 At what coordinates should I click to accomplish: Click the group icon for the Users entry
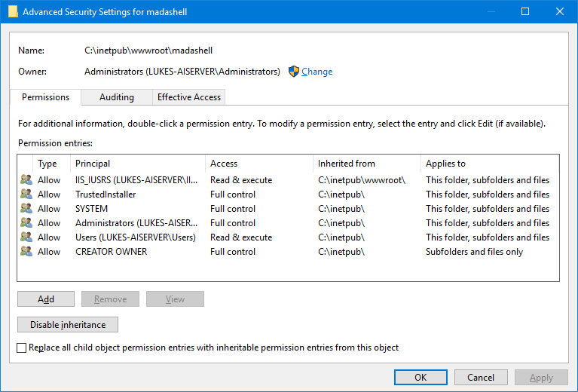(x=26, y=237)
